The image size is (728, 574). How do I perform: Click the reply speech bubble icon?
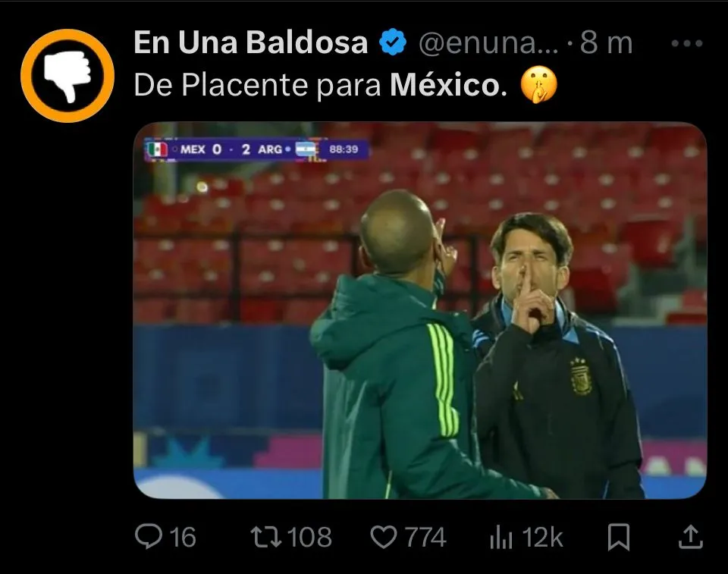click(x=149, y=536)
